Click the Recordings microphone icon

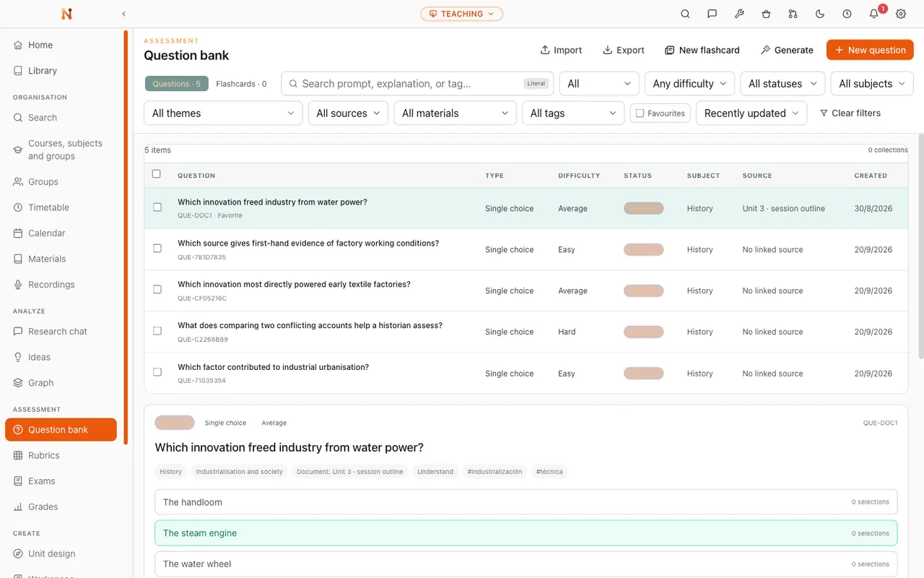18,285
